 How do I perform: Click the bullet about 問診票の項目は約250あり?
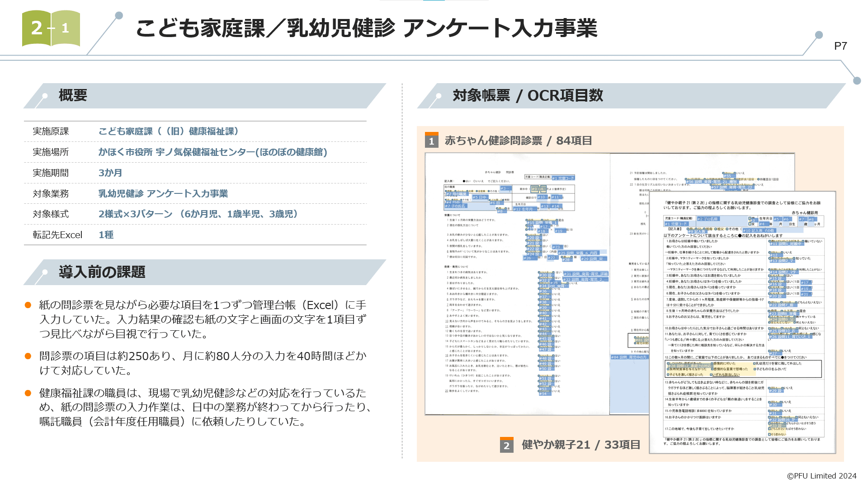203,363
